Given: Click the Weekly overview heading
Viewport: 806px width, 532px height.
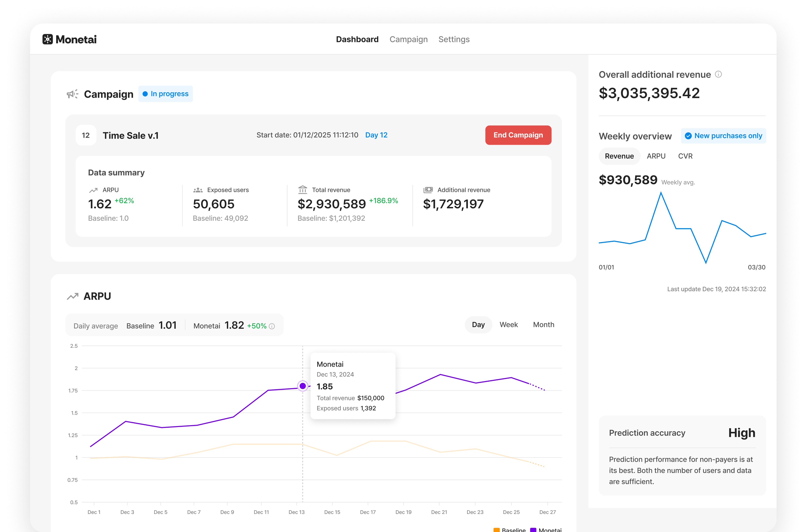Looking at the screenshot, I should (635, 136).
